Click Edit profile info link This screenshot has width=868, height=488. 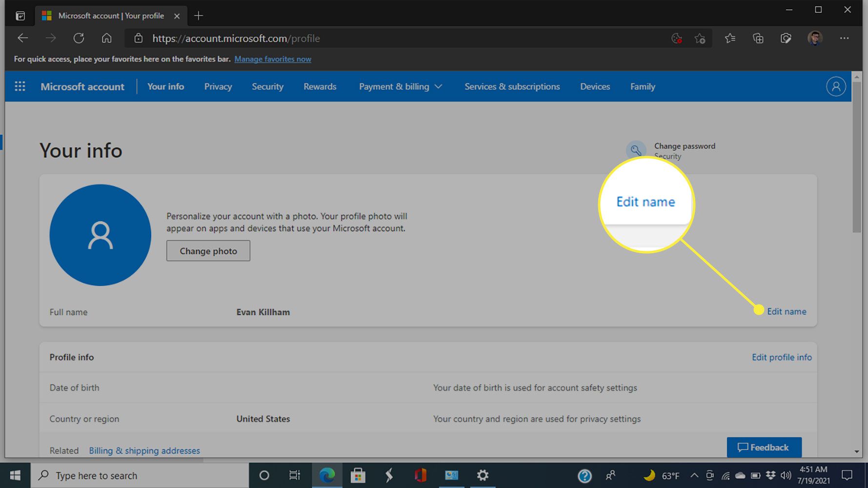[782, 357]
